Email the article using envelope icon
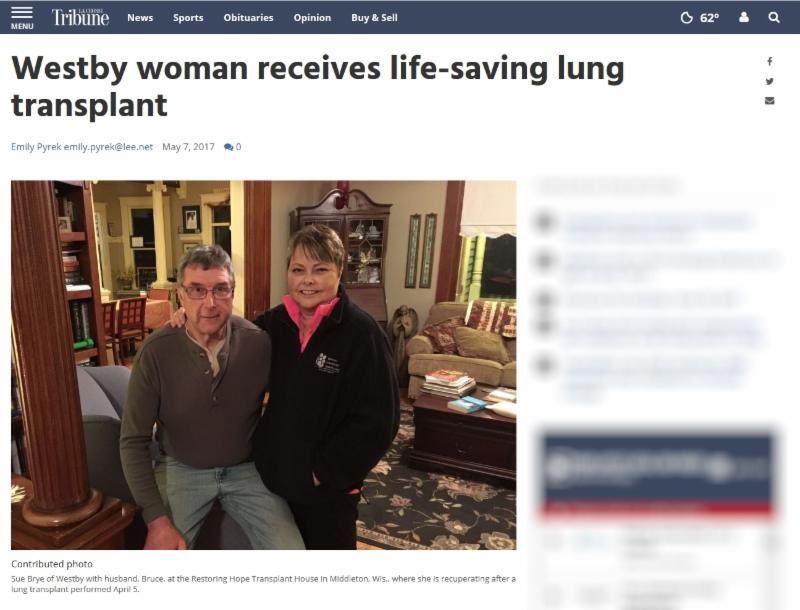Screen dimensions: 800x610 (x=769, y=100)
